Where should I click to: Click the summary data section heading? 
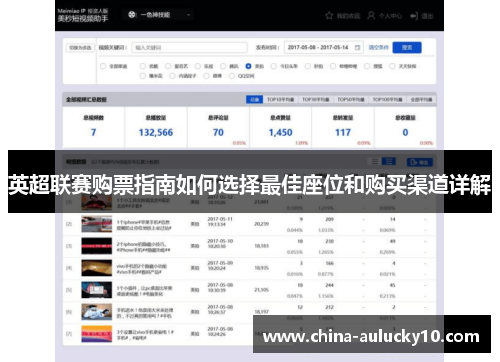tap(86, 99)
